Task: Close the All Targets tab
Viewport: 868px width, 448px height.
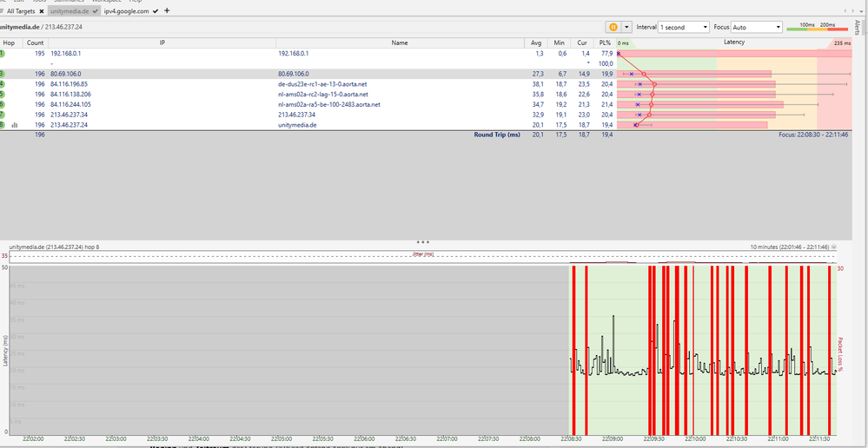Action: point(41,11)
